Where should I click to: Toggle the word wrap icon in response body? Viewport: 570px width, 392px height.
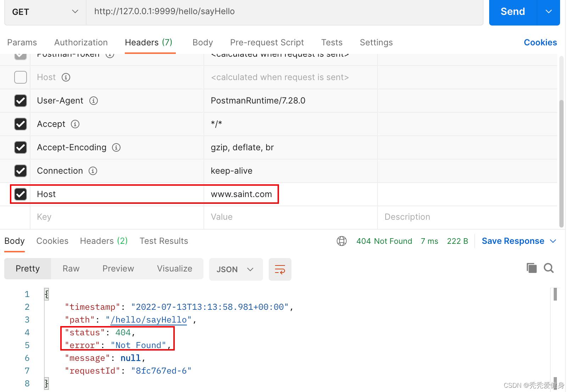click(280, 269)
